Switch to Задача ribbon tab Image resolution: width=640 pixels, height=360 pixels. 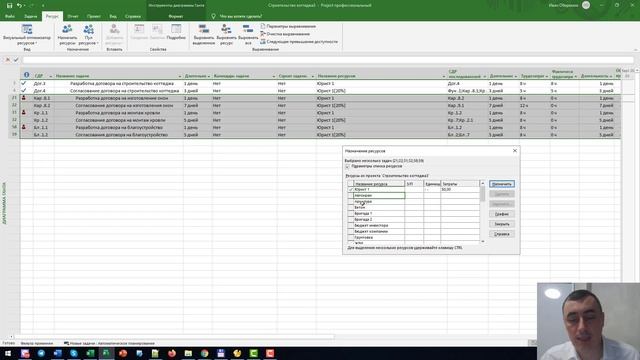(x=30, y=16)
